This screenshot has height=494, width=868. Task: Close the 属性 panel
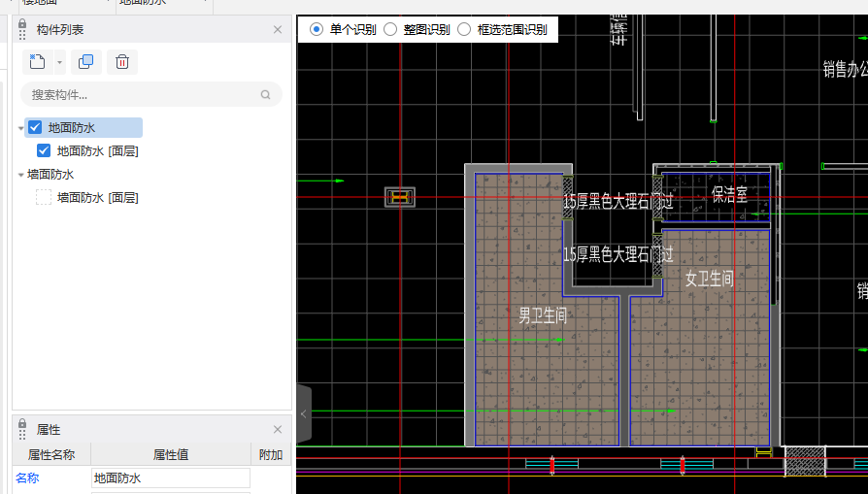[x=278, y=429]
